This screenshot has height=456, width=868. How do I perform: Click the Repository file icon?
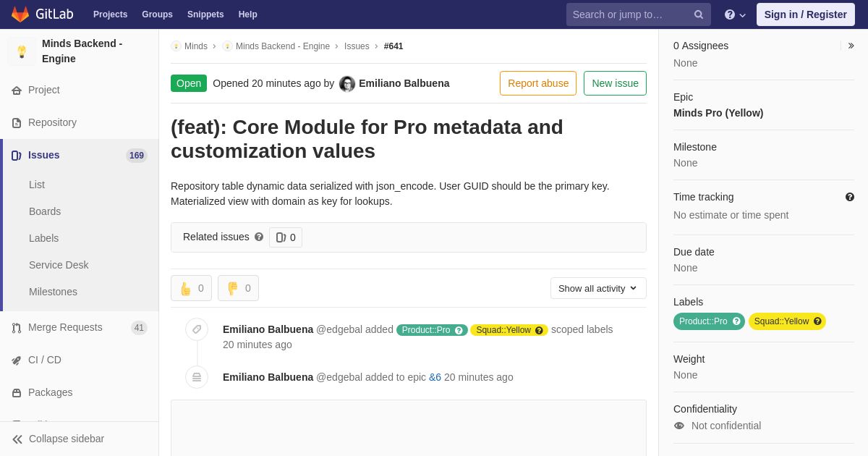coord(17,123)
